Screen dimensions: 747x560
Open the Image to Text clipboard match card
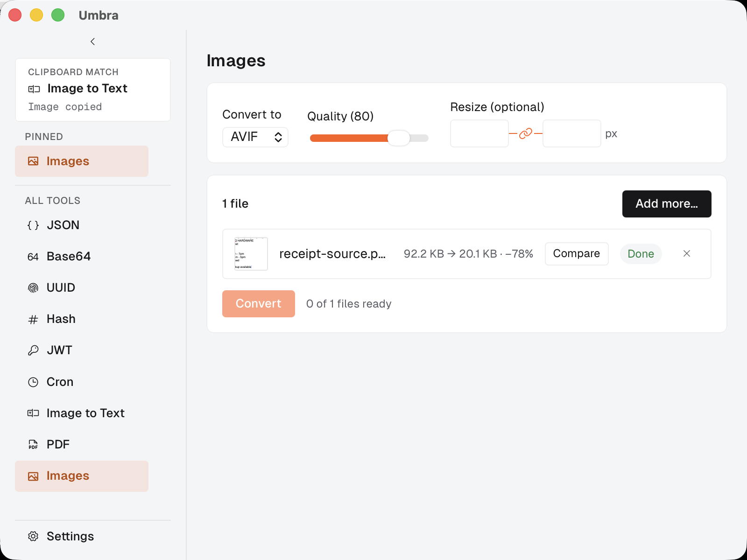coord(93,90)
